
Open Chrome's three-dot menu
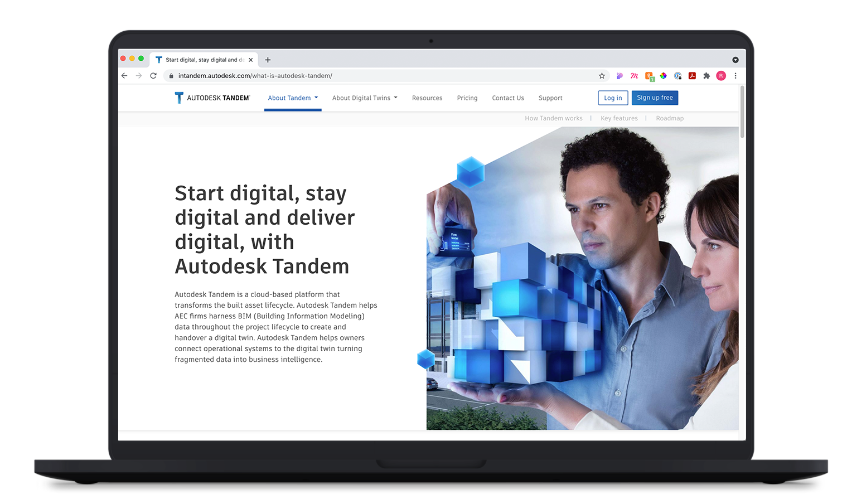pyautogui.click(x=735, y=76)
